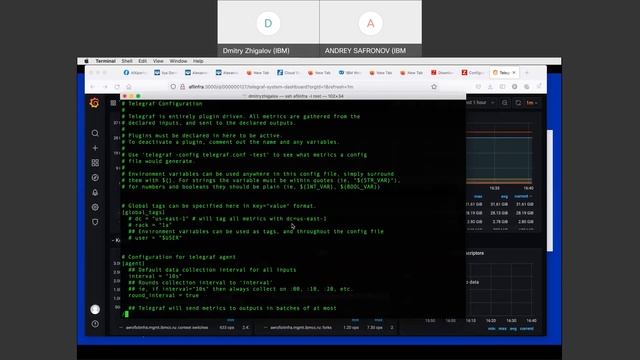This screenshot has height=360, width=640.
Task: Click the '# Telegraf Configuration' heading line
Action: click(x=162, y=104)
